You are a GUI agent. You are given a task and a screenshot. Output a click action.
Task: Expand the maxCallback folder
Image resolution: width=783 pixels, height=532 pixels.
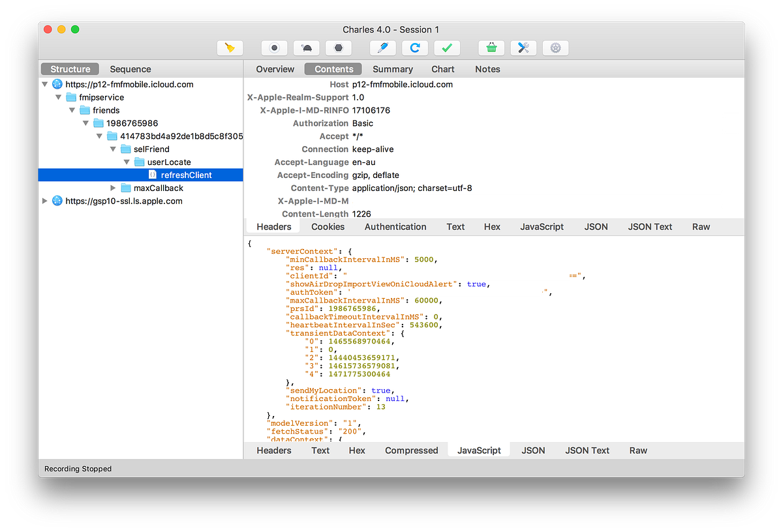tap(114, 188)
